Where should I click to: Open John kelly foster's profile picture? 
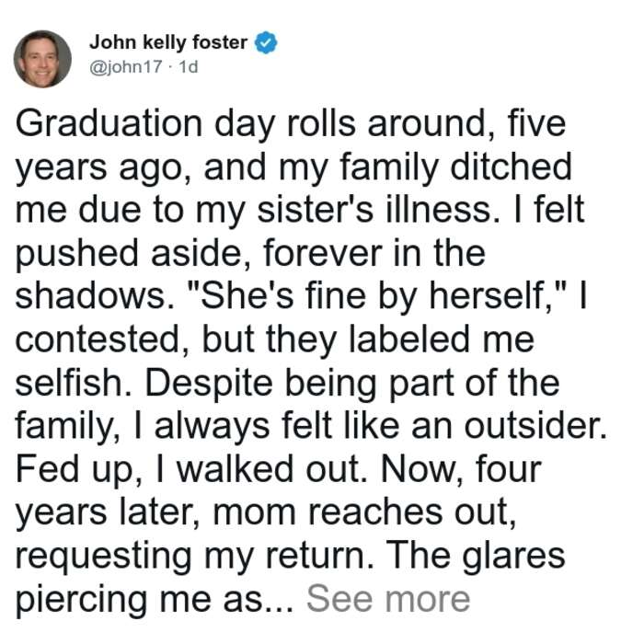pyautogui.click(x=42, y=59)
